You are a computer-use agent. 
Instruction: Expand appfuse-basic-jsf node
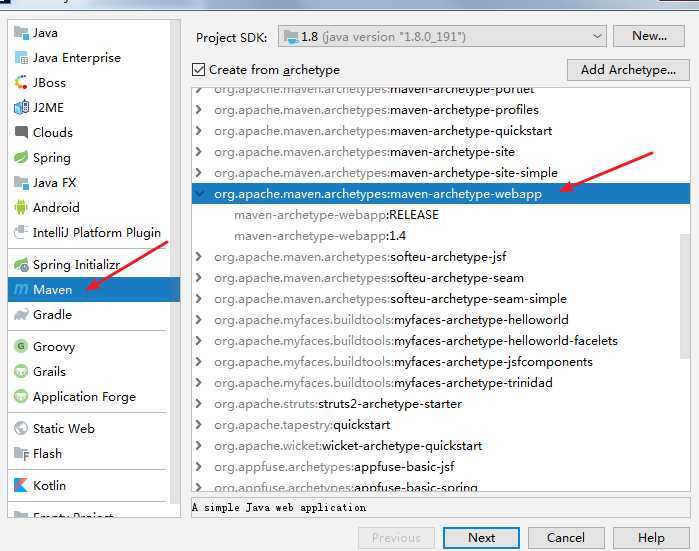199,467
